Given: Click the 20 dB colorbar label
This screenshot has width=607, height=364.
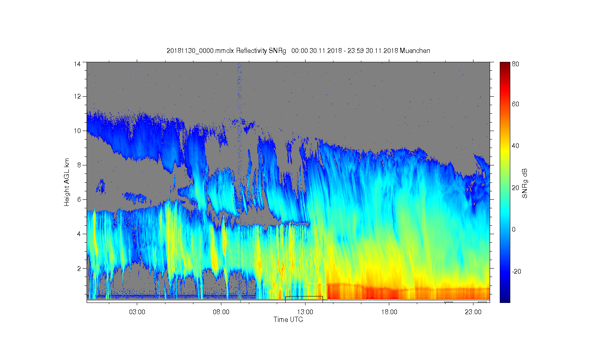Looking at the screenshot, I should point(516,188).
